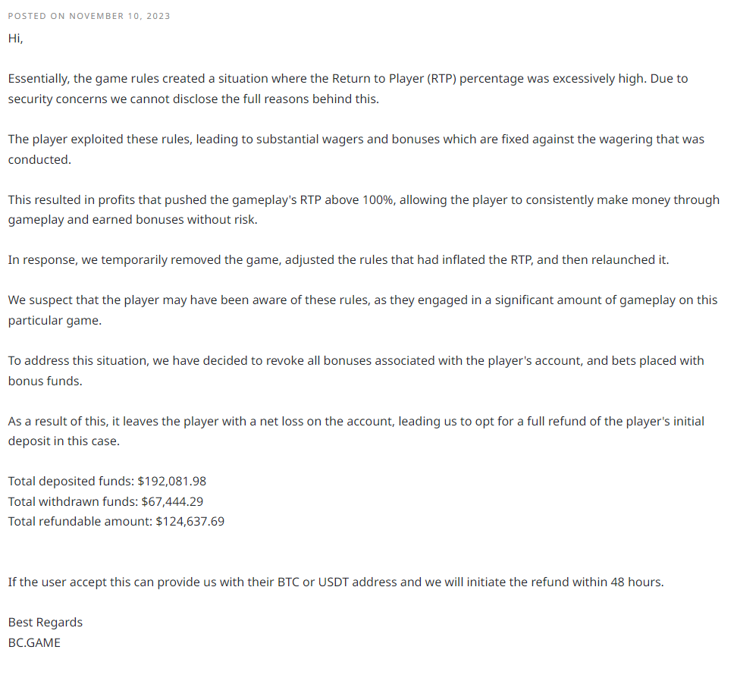Click the 'Total withdrawn funds: $67,444.29' line
The image size is (737, 700).
105,501
